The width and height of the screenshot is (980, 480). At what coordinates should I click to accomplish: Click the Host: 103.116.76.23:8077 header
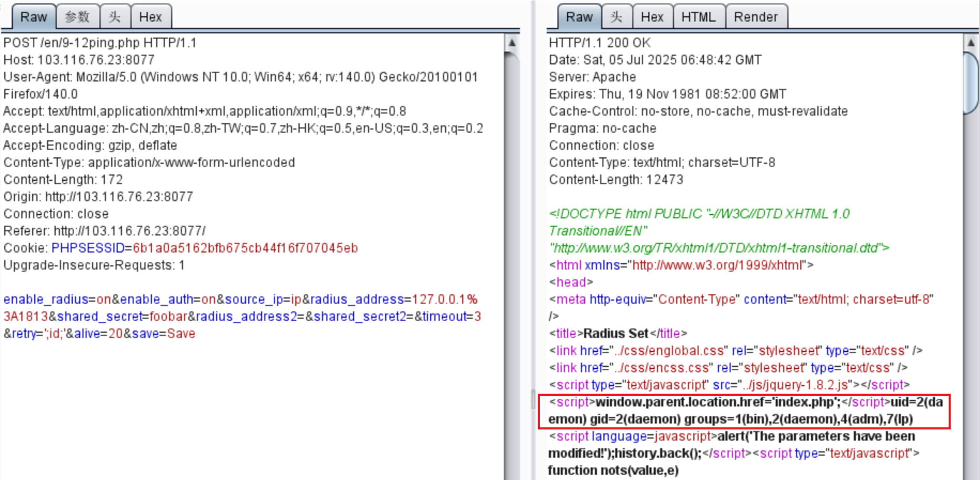click(79, 60)
